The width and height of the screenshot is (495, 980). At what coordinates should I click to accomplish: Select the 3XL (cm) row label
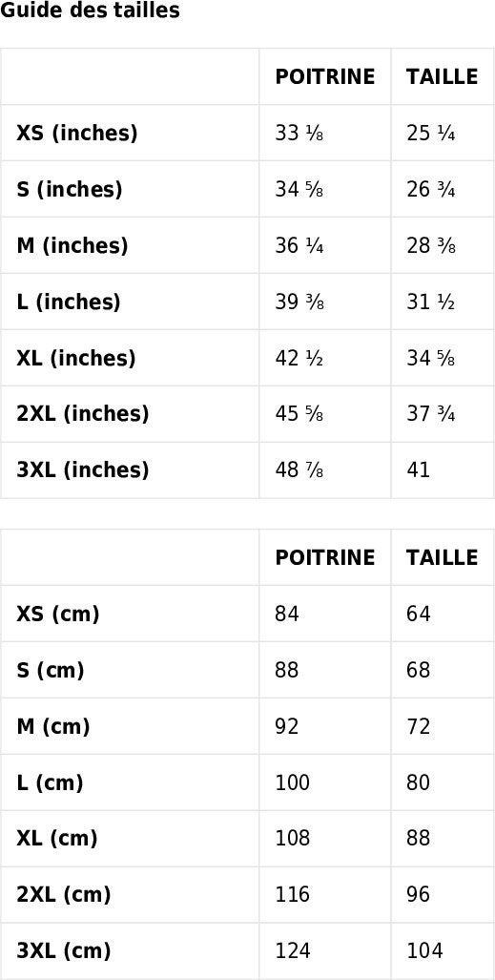(x=64, y=951)
